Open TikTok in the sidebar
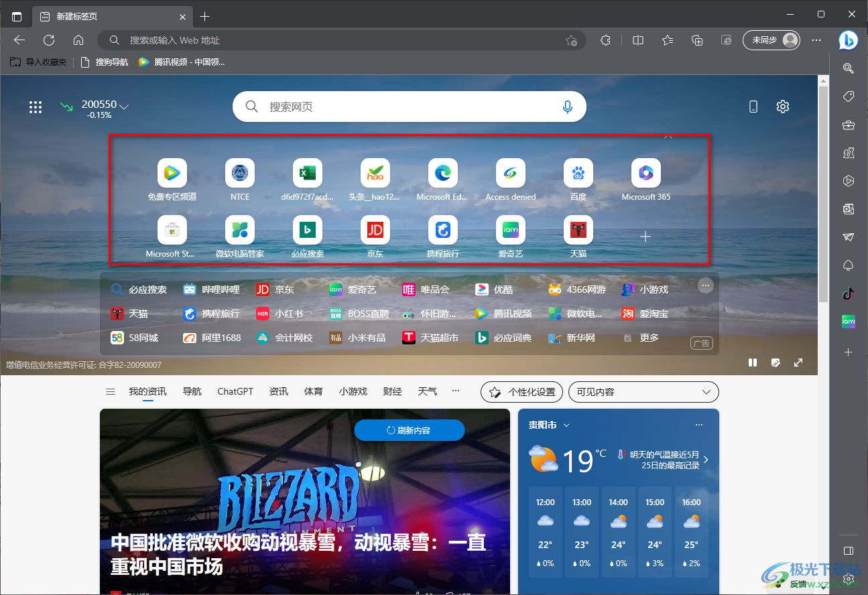The width and height of the screenshot is (868, 595). pyautogui.click(x=848, y=293)
